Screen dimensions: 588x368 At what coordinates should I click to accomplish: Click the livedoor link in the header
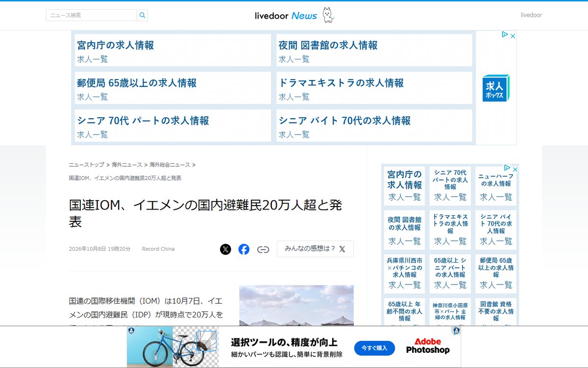point(531,15)
